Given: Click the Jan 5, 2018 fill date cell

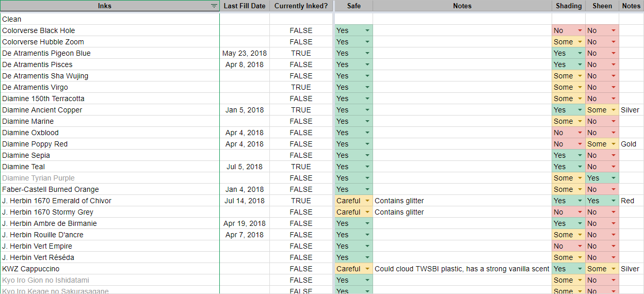Looking at the screenshot, I should (245, 110).
